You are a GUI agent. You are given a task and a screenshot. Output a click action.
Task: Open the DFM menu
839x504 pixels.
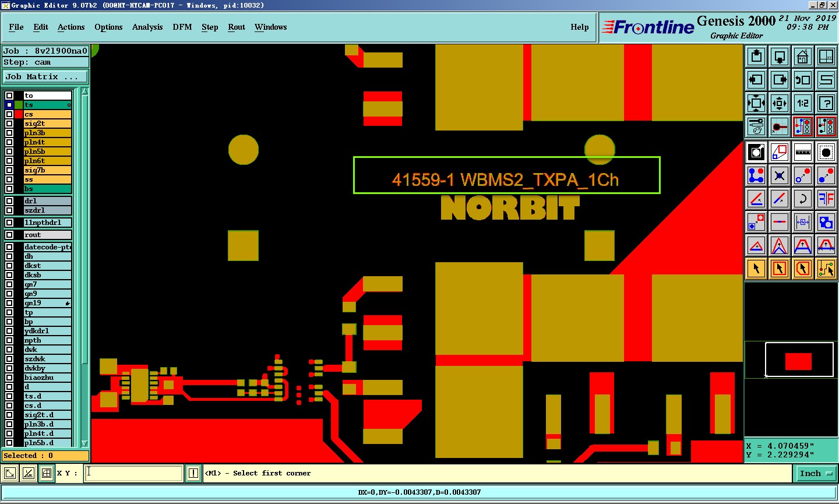pyautogui.click(x=182, y=27)
